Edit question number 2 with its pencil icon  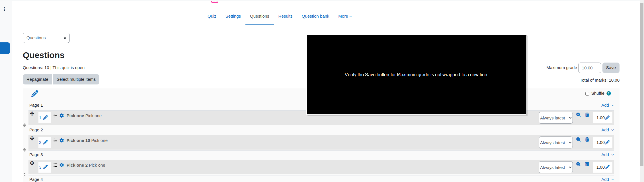click(46, 142)
